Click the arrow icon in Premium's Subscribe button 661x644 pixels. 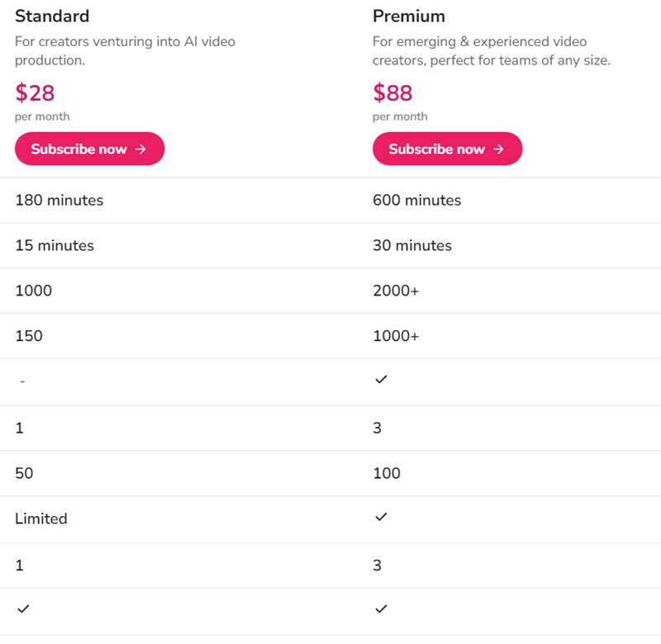click(498, 149)
